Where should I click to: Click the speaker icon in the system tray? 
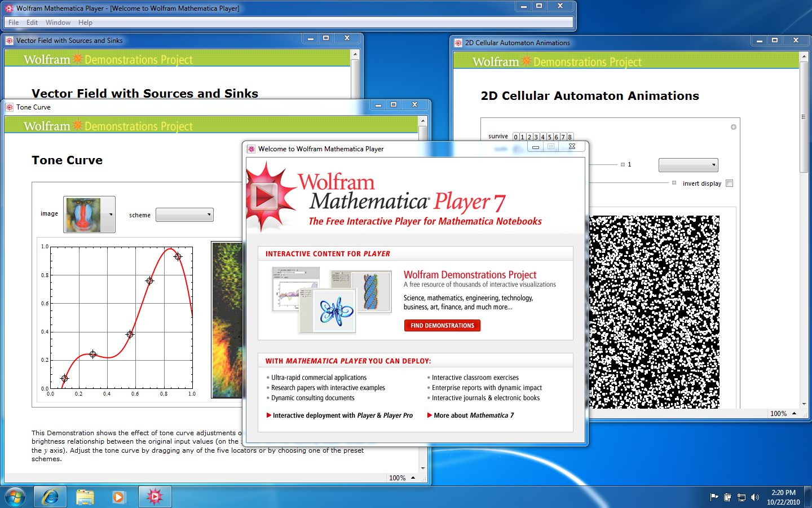point(756,497)
